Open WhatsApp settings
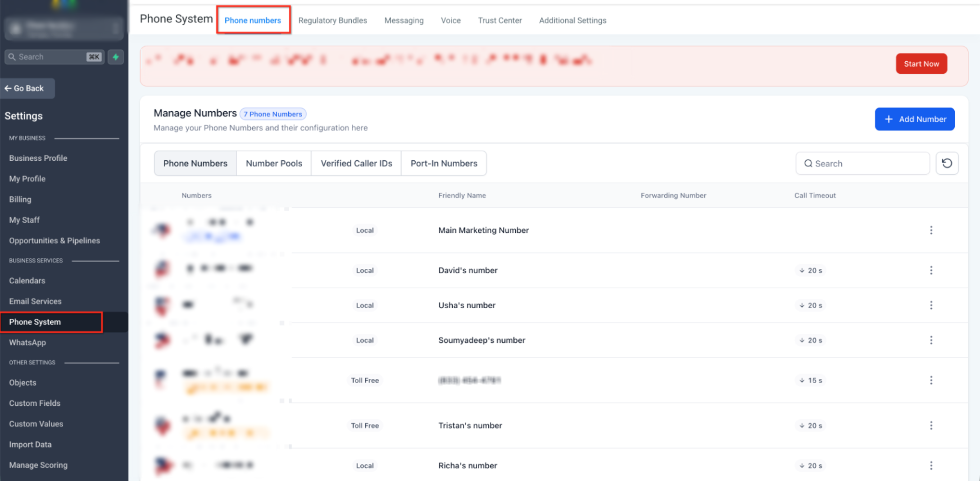This screenshot has height=481, width=980. point(27,343)
